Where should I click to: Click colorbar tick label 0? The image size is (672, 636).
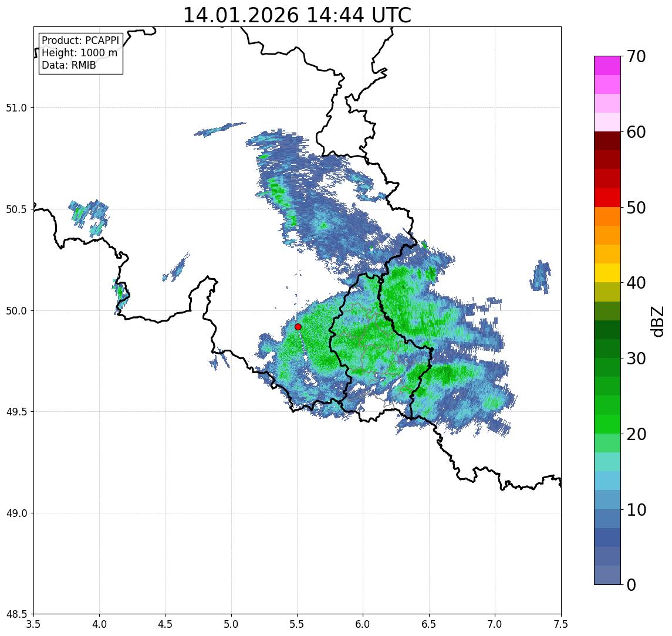(x=632, y=584)
